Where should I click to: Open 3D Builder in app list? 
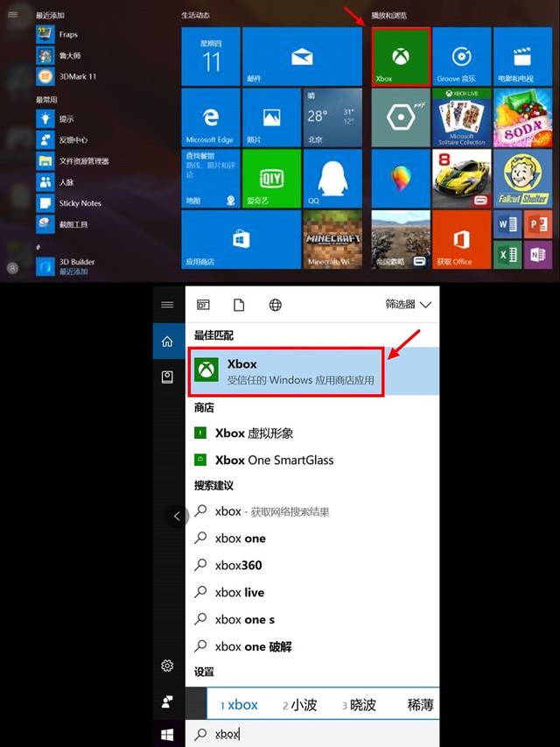pyautogui.click(x=66, y=266)
